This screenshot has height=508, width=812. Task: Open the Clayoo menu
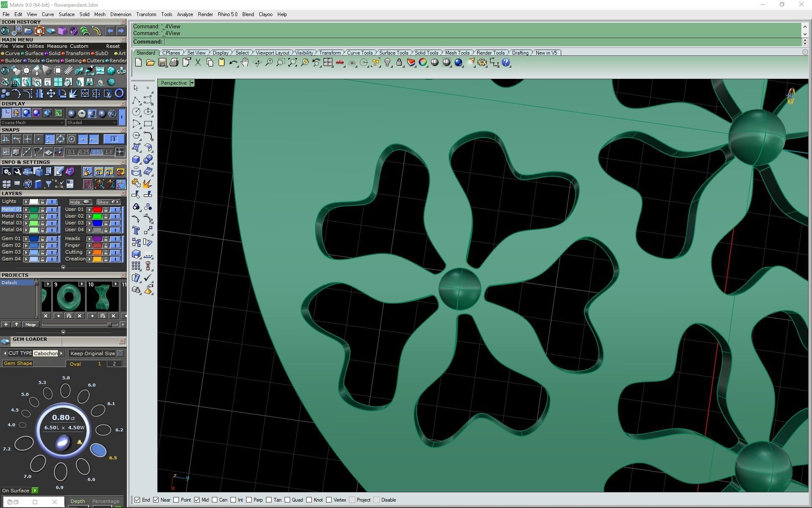coord(266,14)
